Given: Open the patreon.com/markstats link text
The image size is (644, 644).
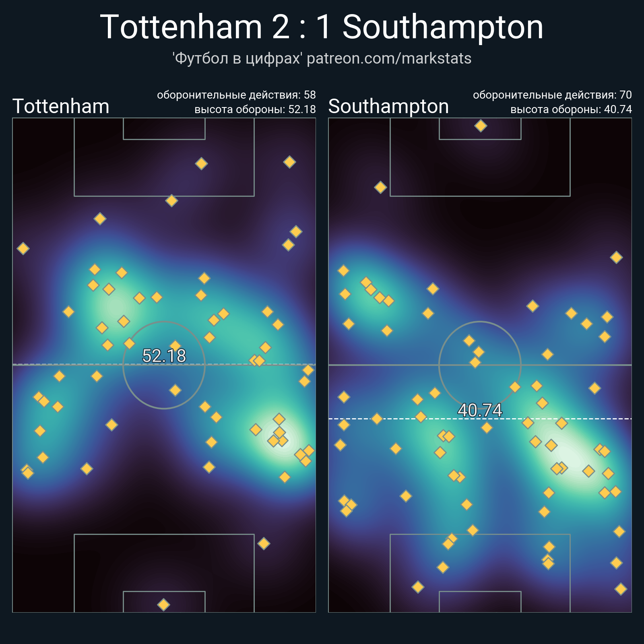Looking at the screenshot, I should 389,59.
